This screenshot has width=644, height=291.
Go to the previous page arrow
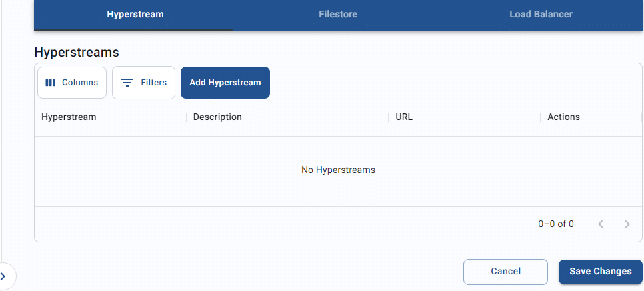pos(601,224)
